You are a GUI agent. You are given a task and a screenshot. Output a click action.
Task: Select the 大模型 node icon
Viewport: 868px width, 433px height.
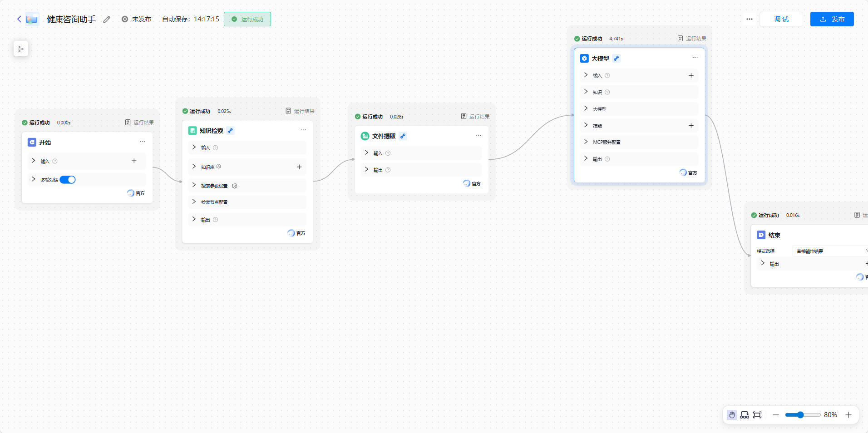tap(584, 59)
